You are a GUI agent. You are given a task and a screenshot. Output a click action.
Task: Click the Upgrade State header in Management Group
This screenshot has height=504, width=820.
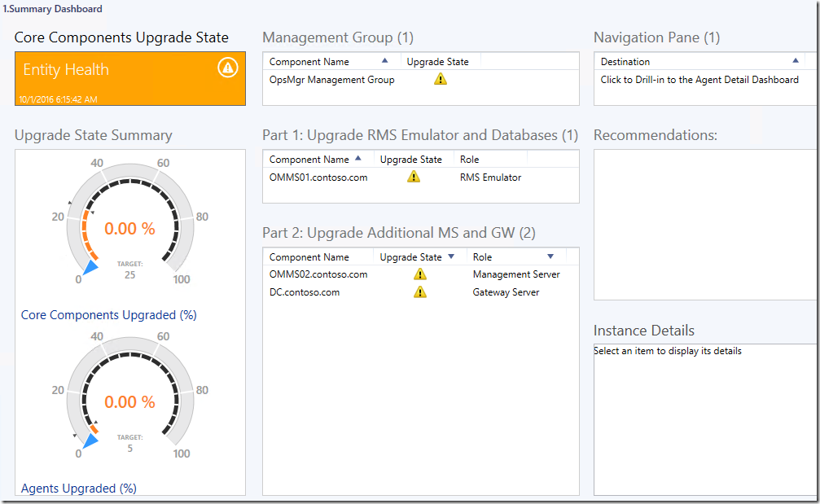coord(438,62)
